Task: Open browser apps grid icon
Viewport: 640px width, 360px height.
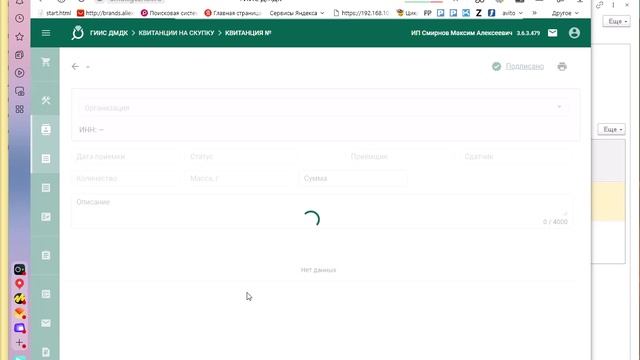Action: (19, 109)
